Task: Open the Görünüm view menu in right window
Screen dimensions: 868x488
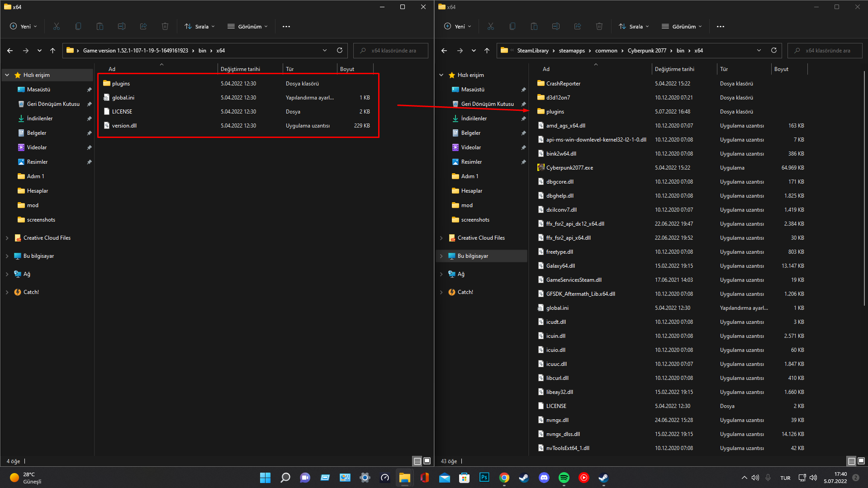Action: point(682,26)
